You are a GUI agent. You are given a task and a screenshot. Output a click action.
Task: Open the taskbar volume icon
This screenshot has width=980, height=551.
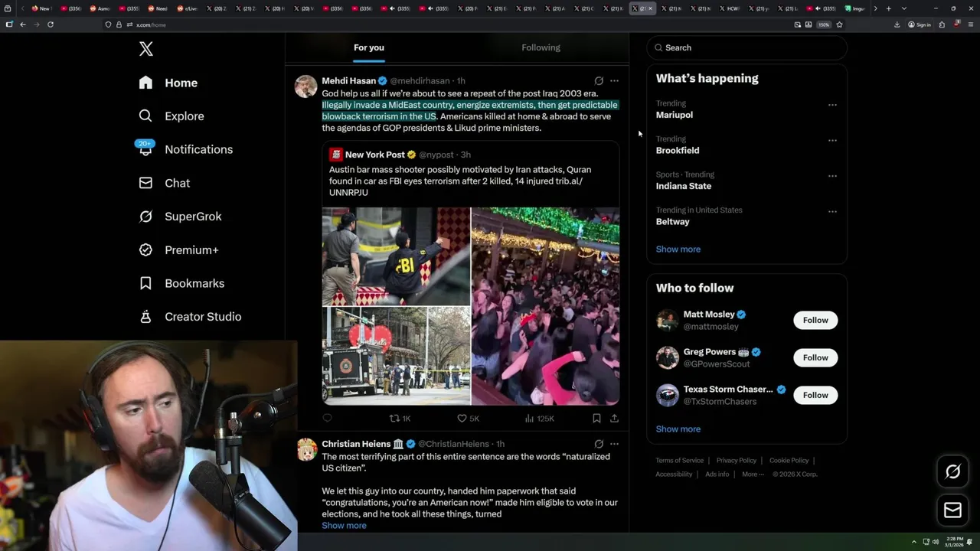click(936, 542)
